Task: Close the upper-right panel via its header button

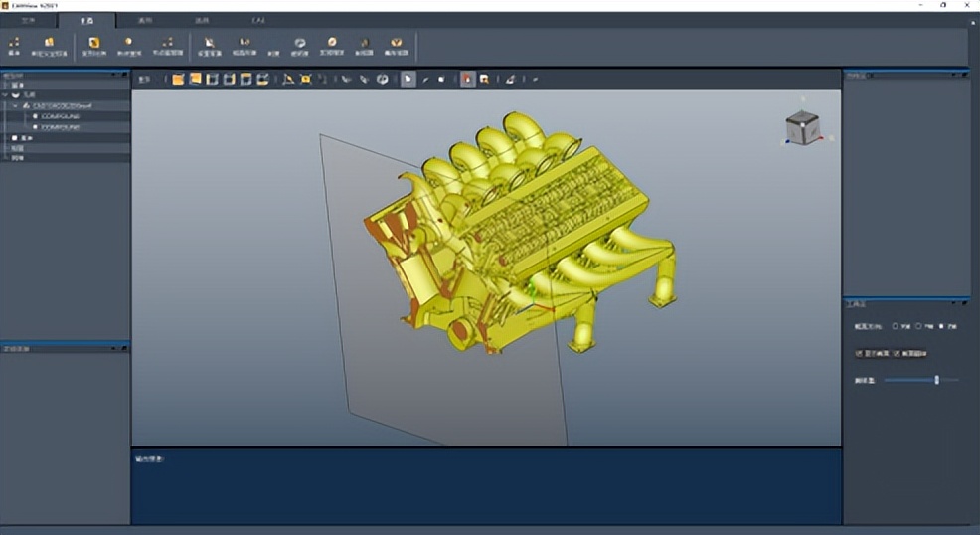Action: tap(964, 75)
